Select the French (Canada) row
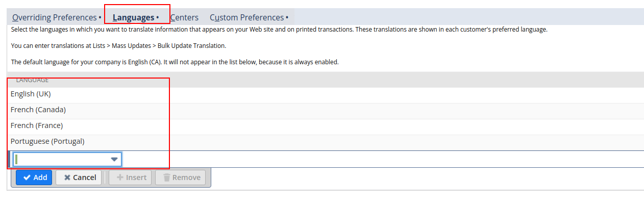The height and width of the screenshot is (204, 644). (38, 110)
